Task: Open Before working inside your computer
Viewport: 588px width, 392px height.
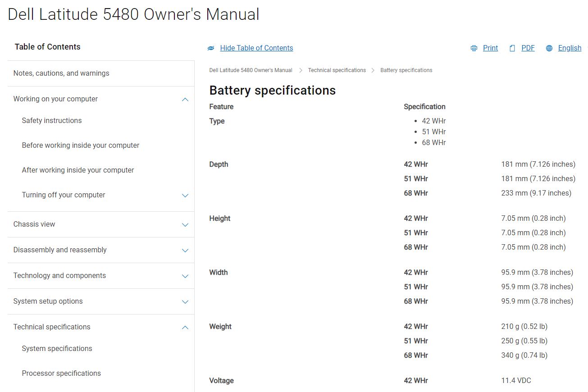Action: (81, 146)
